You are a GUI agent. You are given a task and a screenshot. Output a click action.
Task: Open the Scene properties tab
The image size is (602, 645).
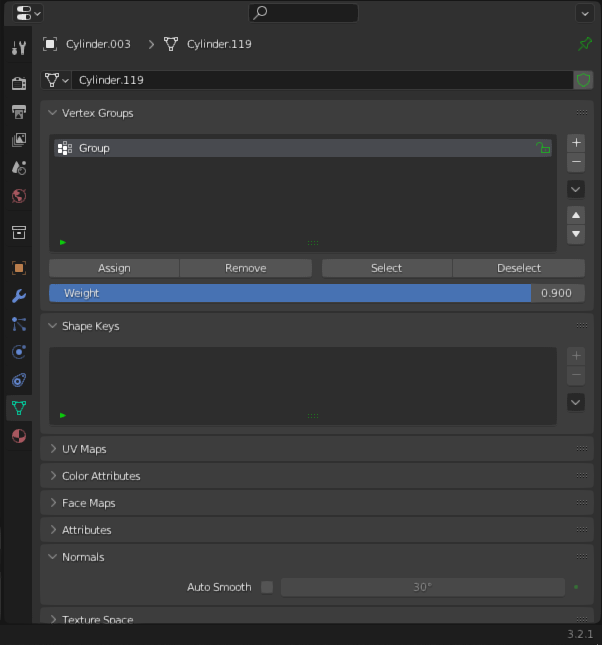click(19, 167)
